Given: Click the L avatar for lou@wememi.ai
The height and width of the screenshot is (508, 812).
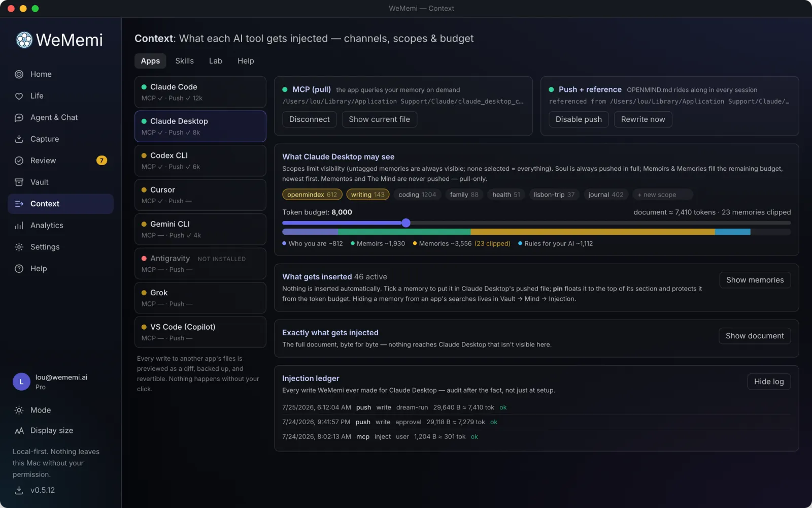Looking at the screenshot, I should click(x=21, y=382).
